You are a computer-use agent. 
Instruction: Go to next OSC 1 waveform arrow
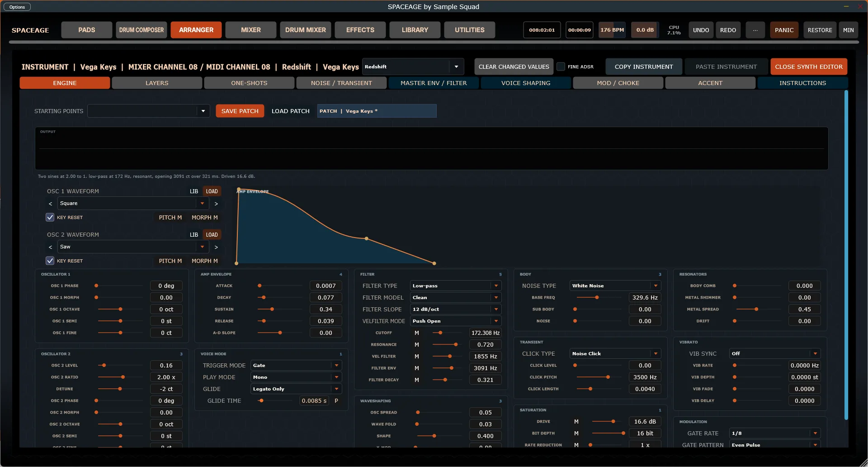pyautogui.click(x=216, y=204)
